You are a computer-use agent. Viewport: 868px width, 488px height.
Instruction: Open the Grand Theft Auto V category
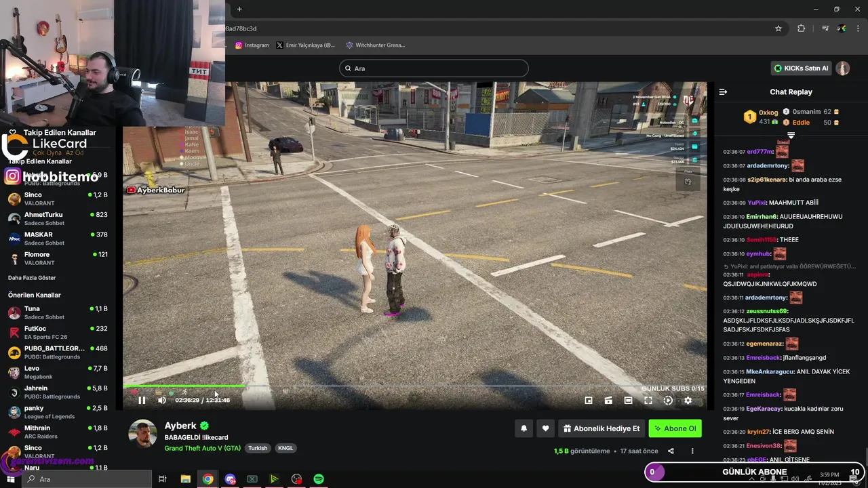(202, 448)
